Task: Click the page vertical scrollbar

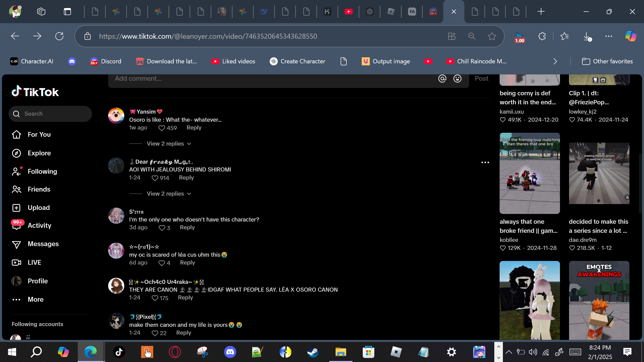Action: [x=640, y=184]
